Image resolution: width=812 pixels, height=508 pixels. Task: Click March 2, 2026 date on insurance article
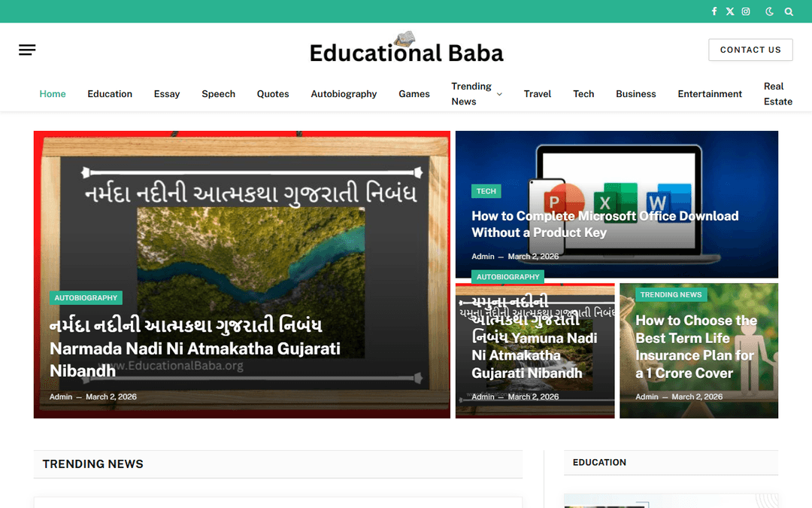(697, 397)
